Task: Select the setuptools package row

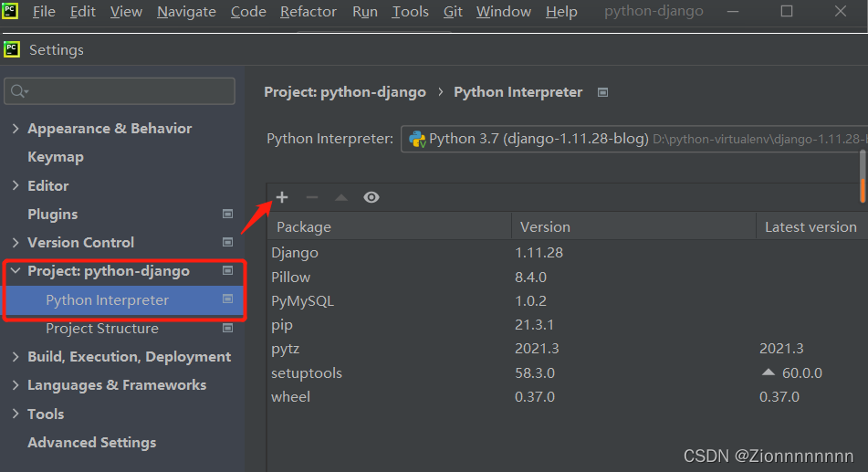Action: (x=567, y=372)
